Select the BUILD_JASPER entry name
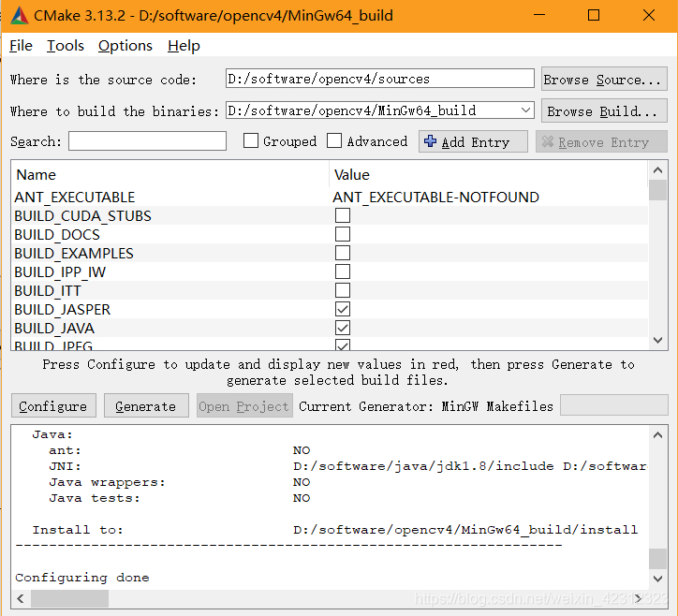The image size is (678, 616). pos(62,310)
